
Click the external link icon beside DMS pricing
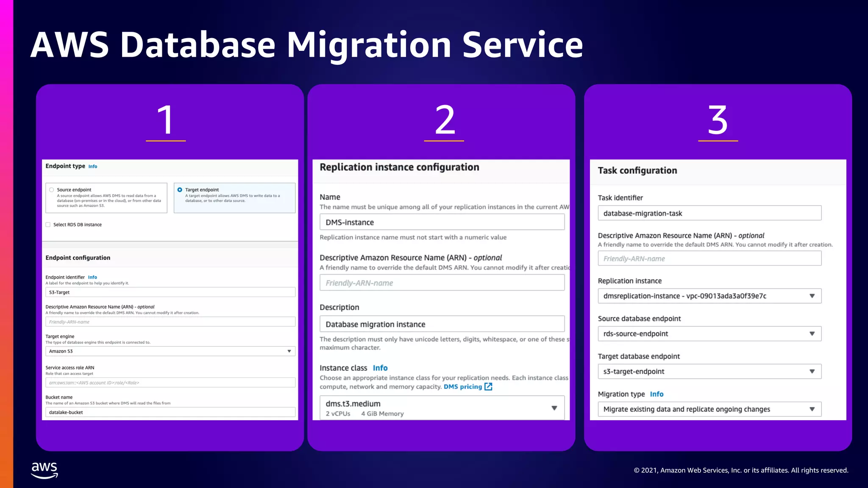(488, 387)
